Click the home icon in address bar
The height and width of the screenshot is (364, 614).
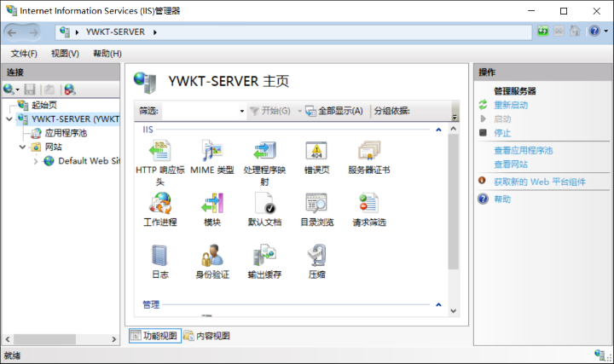(575, 31)
